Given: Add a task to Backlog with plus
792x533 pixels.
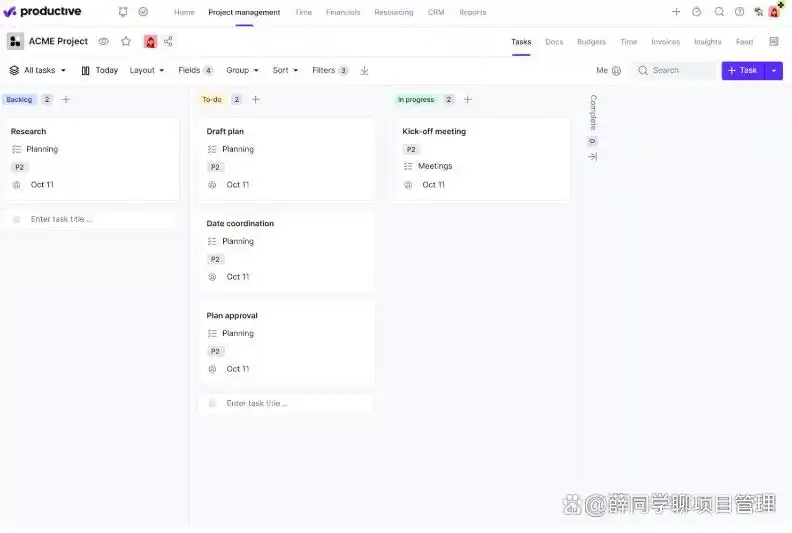Looking at the screenshot, I should pyautogui.click(x=66, y=100).
